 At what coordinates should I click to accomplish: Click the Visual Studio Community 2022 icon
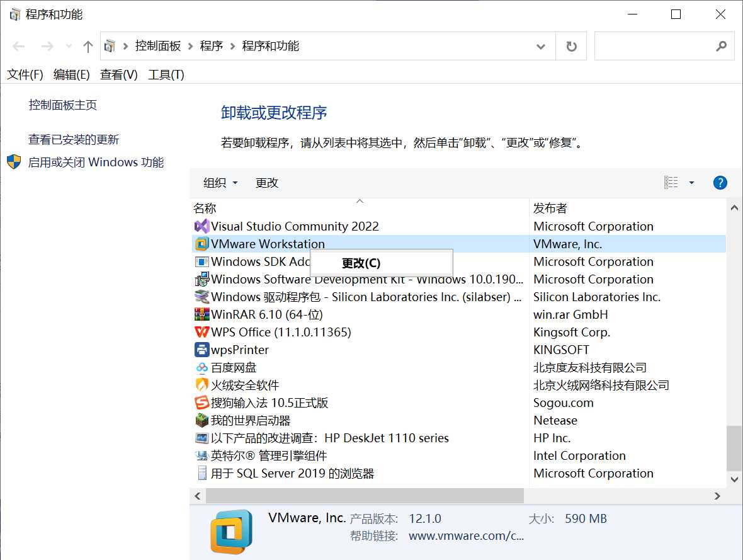coord(202,226)
